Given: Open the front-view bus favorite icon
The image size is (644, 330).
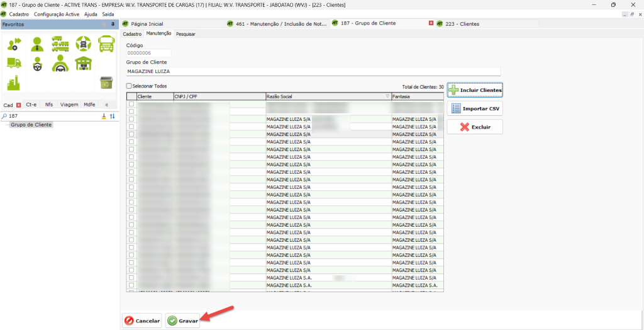Looking at the screenshot, I should pos(106,44).
